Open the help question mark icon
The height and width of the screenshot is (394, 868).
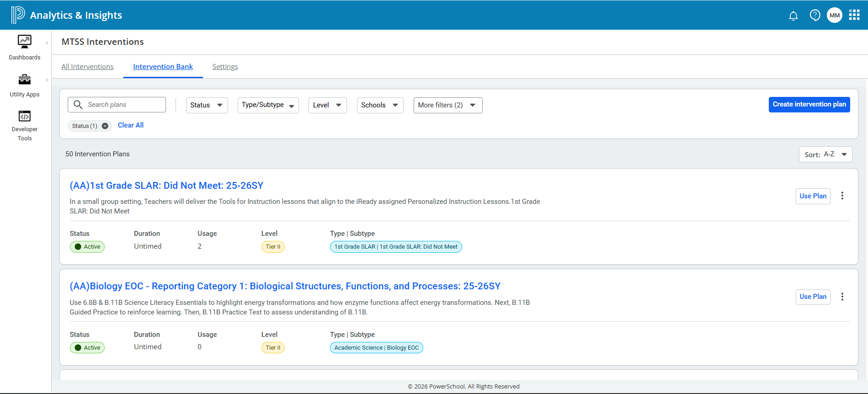coord(815,15)
